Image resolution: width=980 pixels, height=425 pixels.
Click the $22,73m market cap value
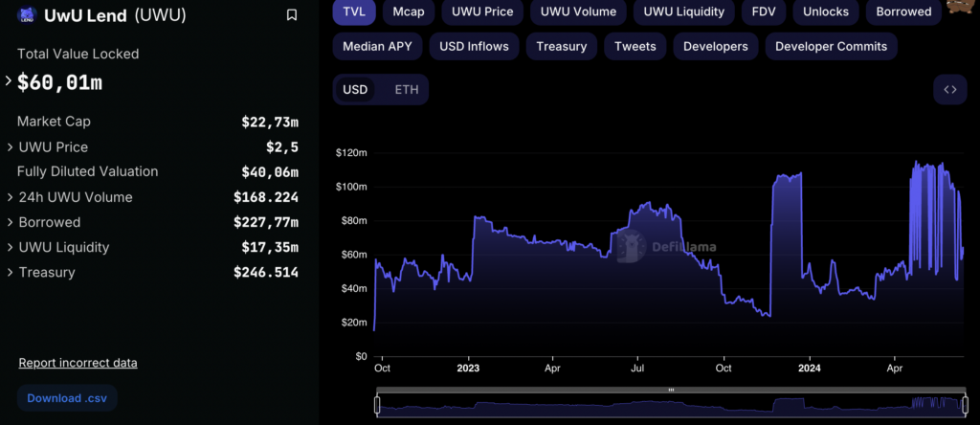pyautogui.click(x=270, y=122)
